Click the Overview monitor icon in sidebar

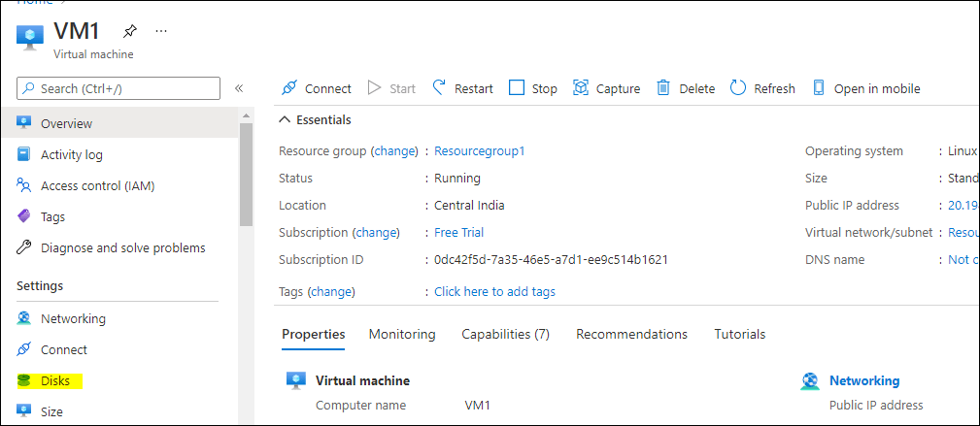point(23,123)
